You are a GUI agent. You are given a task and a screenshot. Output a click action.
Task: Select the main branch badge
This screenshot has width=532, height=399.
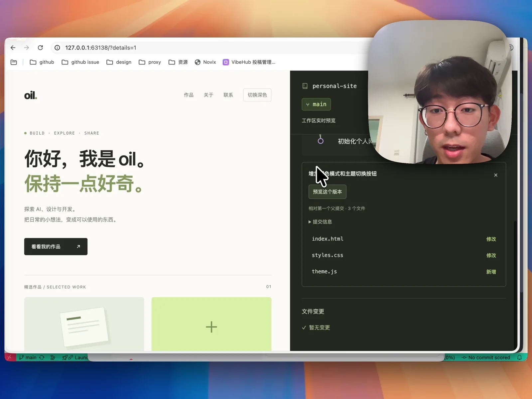316,104
